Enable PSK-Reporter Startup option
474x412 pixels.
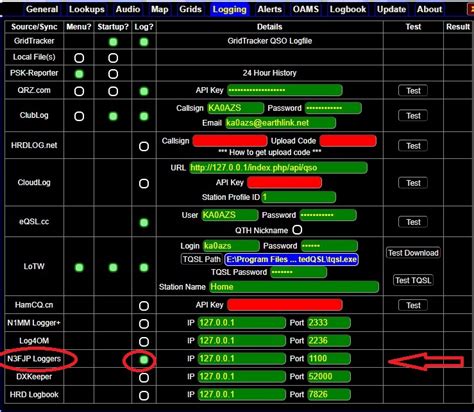[x=113, y=74]
